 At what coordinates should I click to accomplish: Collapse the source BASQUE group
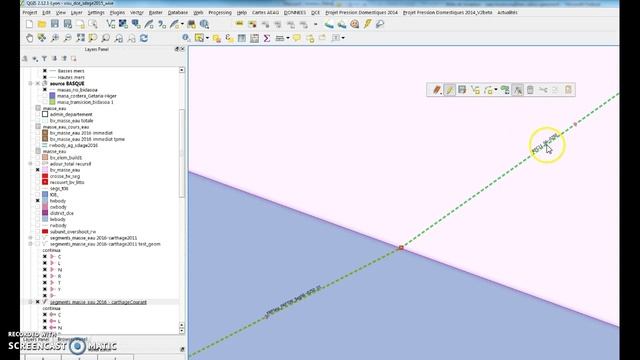[x=30, y=83]
